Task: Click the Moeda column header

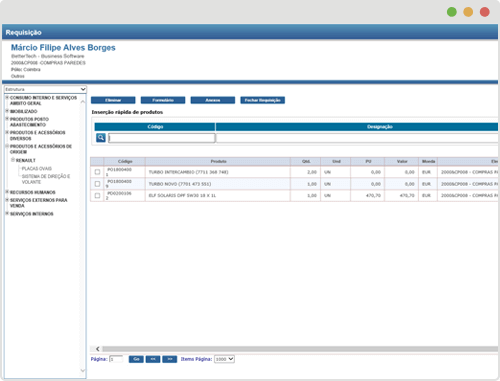Action: (x=428, y=161)
